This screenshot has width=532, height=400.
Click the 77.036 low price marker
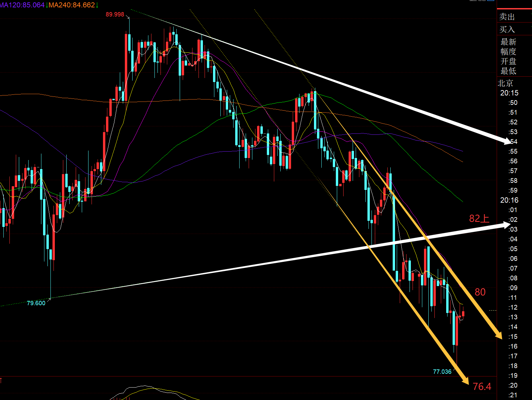coord(442,372)
